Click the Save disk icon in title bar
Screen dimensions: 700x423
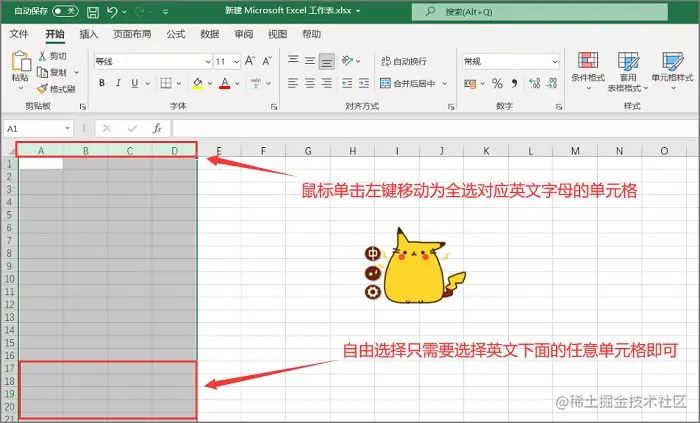[x=92, y=12]
